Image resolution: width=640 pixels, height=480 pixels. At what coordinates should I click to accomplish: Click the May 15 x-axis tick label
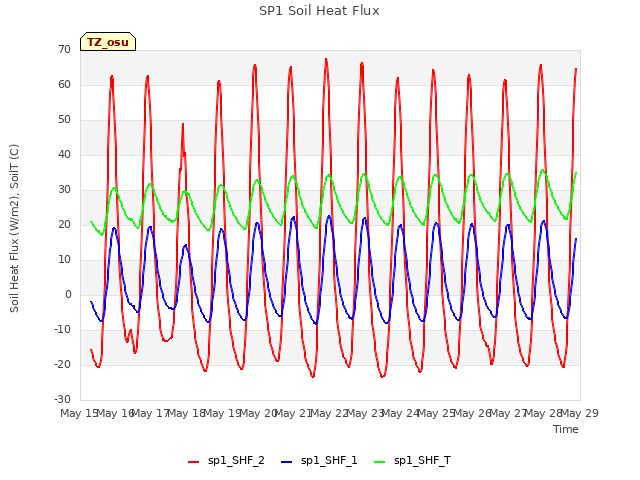click(x=79, y=413)
